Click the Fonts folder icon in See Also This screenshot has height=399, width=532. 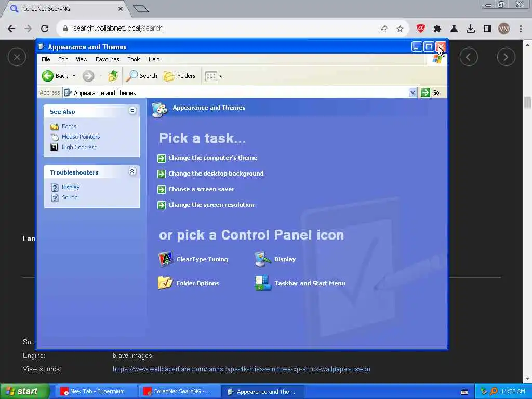pyautogui.click(x=54, y=127)
